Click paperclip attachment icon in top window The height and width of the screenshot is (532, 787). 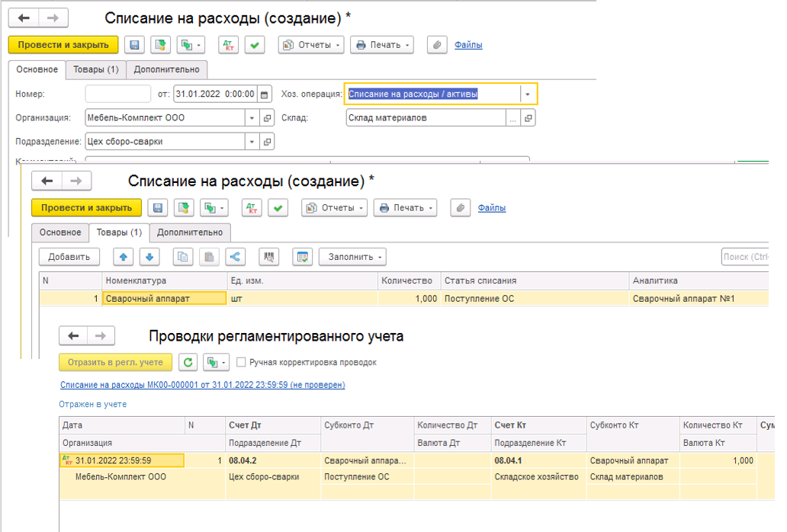pyautogui.click(x=437, y=45)
